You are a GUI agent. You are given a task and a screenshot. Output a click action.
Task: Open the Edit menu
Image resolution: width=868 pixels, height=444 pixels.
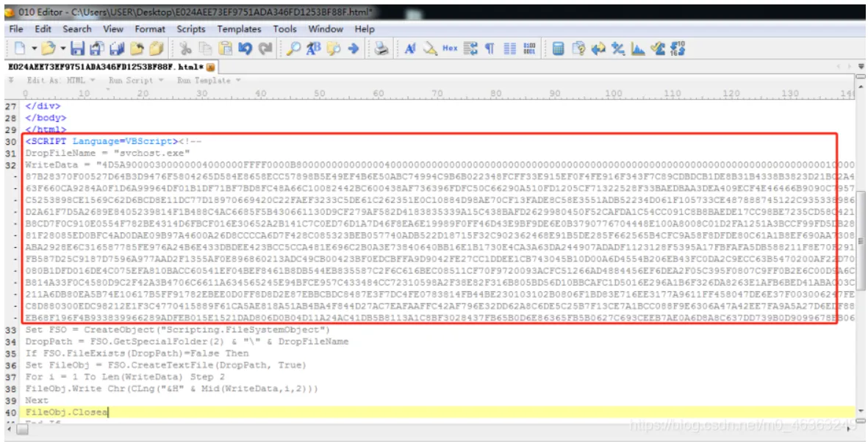tap(43, 29)
